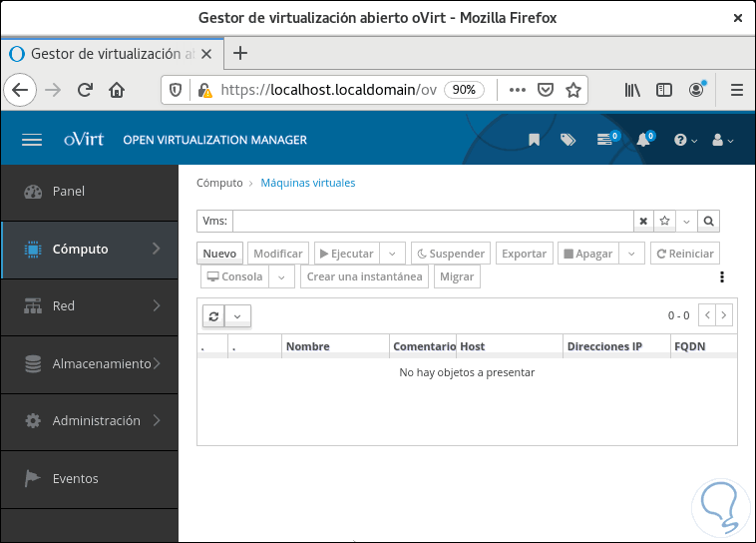Open the help question mark menu
This screenshot has width=756, height=543.
click(685, 140)
